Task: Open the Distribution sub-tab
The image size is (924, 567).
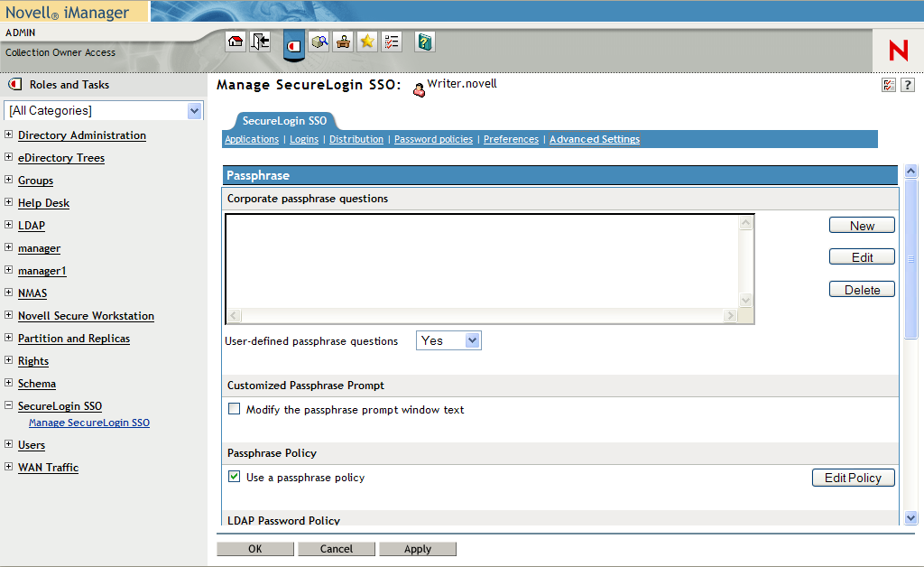Action: (356, 139)
